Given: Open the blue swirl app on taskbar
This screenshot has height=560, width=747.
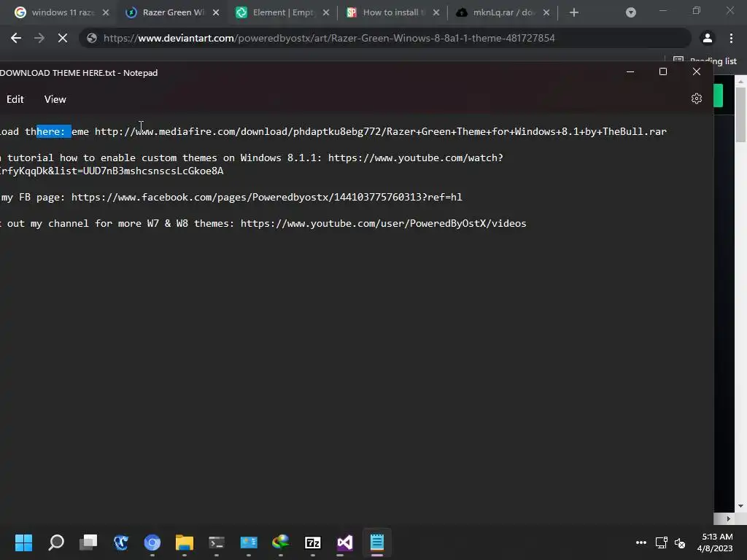Looking at the screenshot, I should (x=120, y=542).
